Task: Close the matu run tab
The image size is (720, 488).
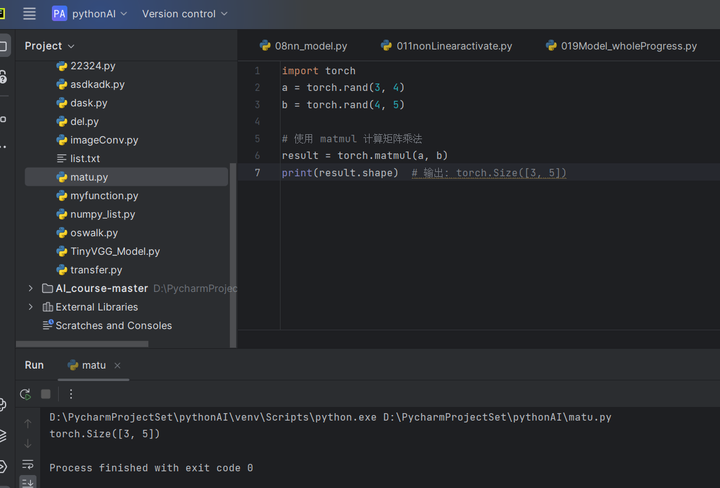Action: [117, 365]
